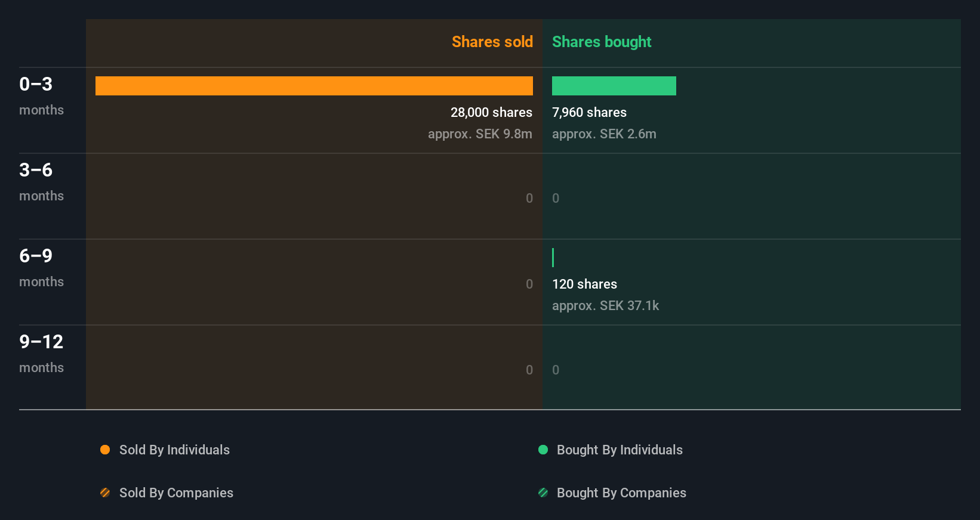Select the thin green 120 shares bar

pyautogui.click(x=553, y=258)
